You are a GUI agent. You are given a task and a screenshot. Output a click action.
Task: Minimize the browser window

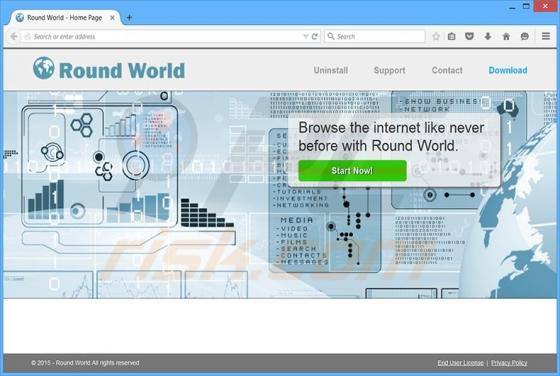pyautogui.click(x=512, y=7)
